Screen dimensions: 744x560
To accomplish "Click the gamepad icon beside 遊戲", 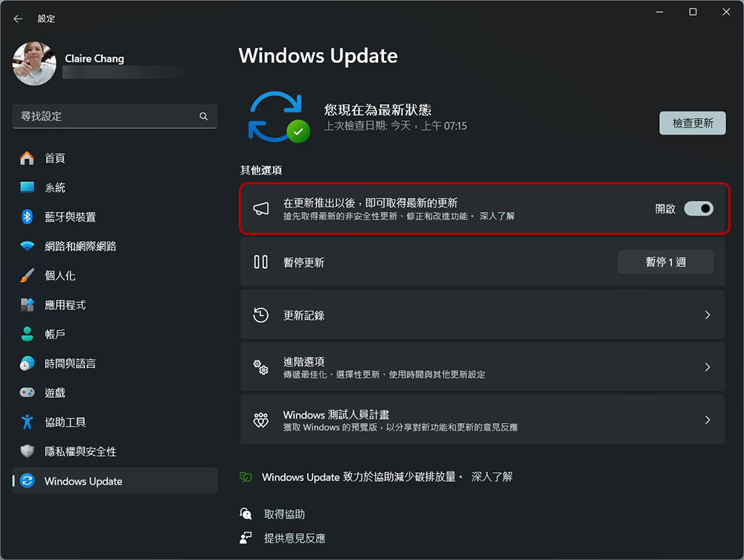I will coord(27,393).
